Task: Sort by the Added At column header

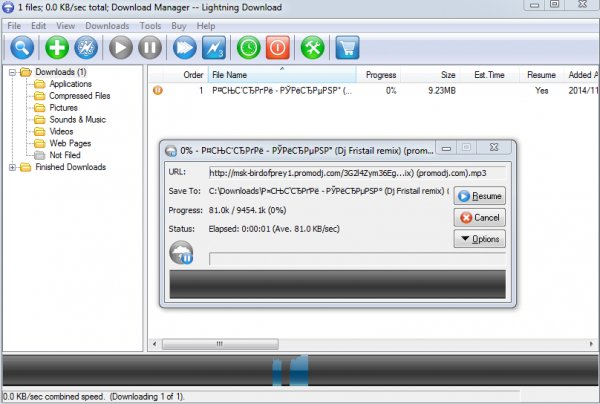Action: [582, 75]
